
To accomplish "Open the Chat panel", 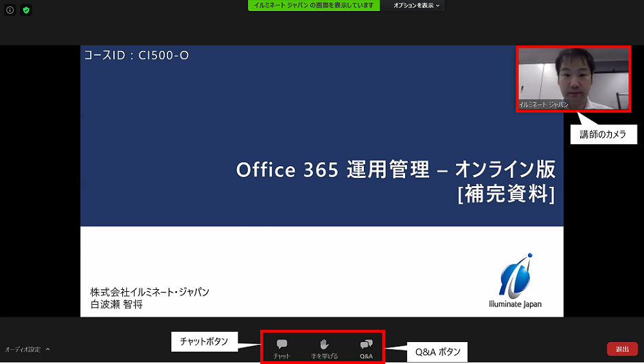I will 281,349.
